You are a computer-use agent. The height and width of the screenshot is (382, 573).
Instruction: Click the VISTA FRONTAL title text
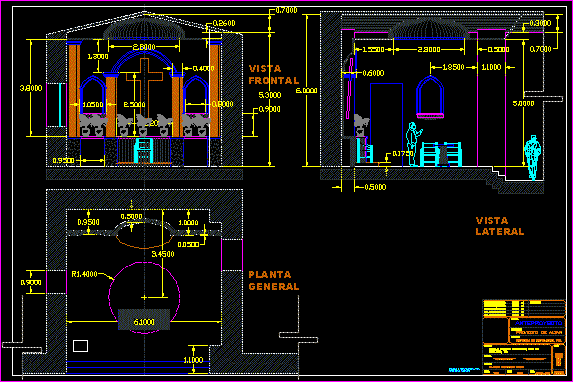pos(274,75)
